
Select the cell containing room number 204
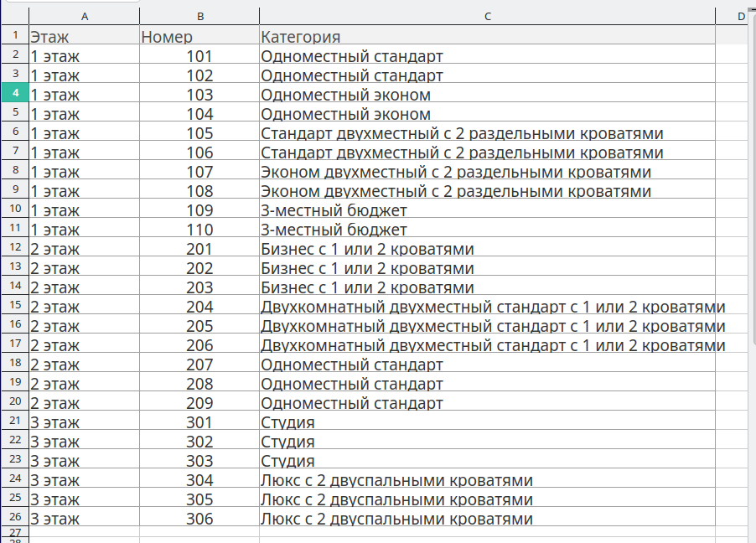click(199, 307)
